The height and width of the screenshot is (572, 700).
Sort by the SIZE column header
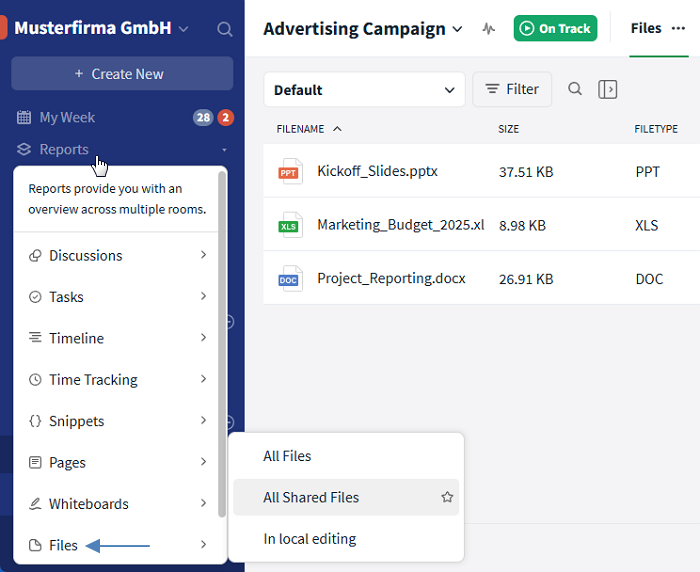508,129
